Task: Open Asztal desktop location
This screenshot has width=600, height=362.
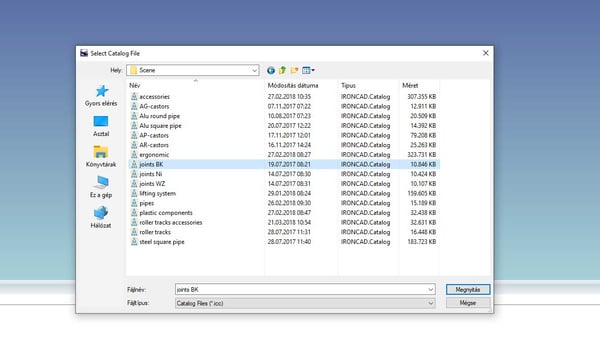Action: (x=101, y=126)
